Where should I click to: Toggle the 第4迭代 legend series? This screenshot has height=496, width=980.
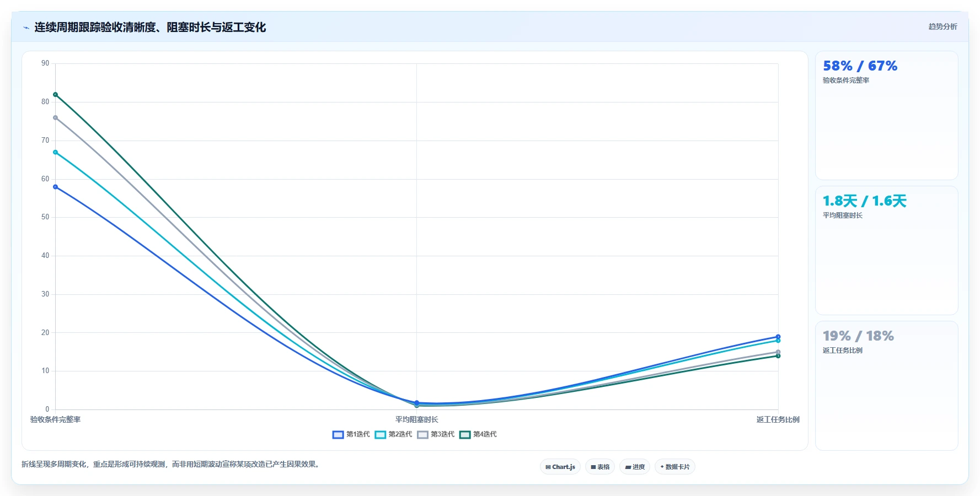(x=478, y=434)
